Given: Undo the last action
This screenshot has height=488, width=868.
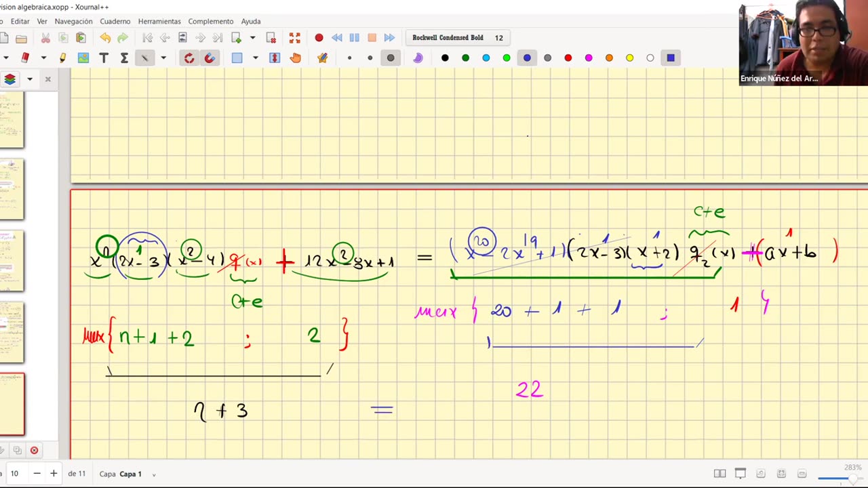Looking at the screenshot, I should (105, 38).
